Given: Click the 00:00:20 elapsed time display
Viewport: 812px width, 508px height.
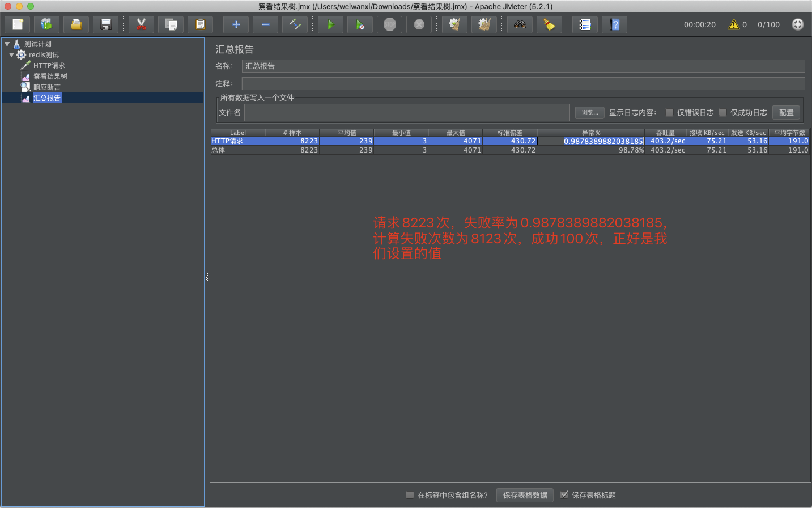Looking at the screenshot, I should 700,24.
